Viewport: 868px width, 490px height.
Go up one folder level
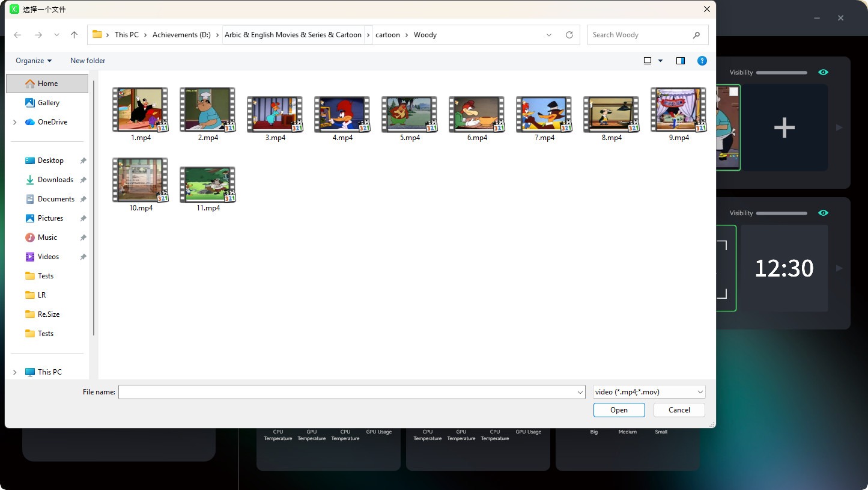74,35
